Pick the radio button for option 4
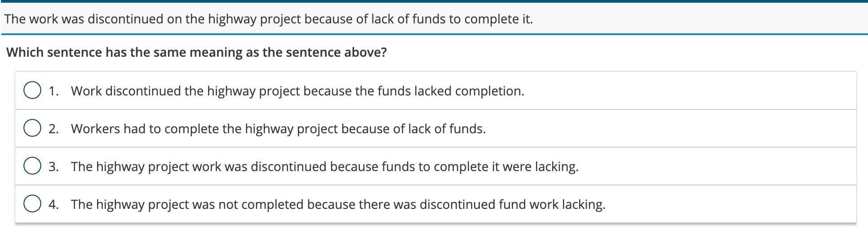This screenshot has height=244, width=868. tap(32, 204)
